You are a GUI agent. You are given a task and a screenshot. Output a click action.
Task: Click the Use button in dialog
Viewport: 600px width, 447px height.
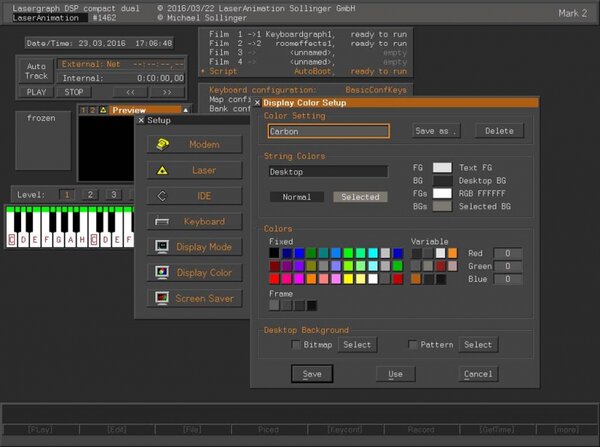click(395, 374)
